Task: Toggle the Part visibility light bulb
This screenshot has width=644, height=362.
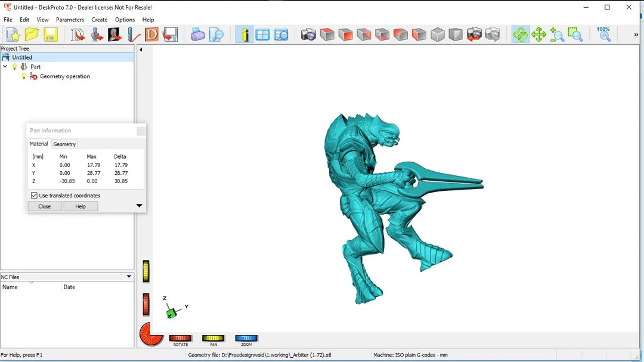Action: point(14,67)
